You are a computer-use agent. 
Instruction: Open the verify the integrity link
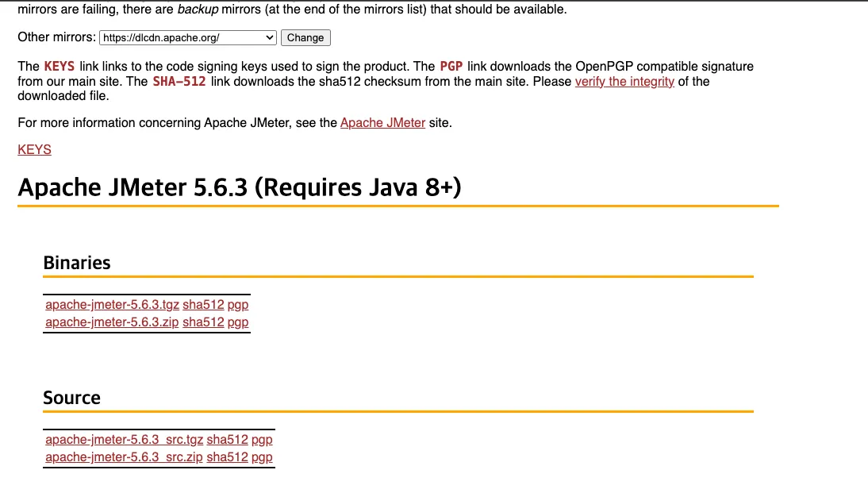pos(624,82)
